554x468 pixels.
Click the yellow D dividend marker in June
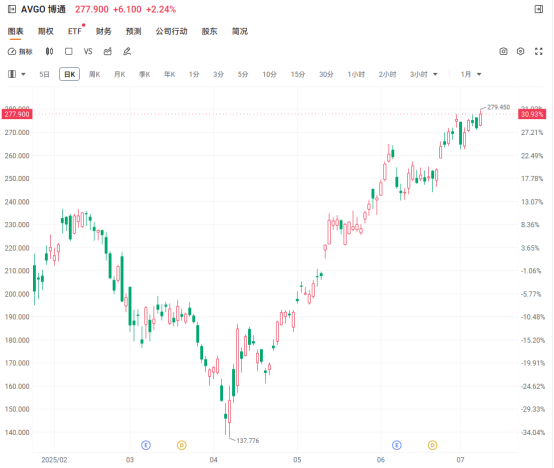pyautogui.click(x=432, y=445)
